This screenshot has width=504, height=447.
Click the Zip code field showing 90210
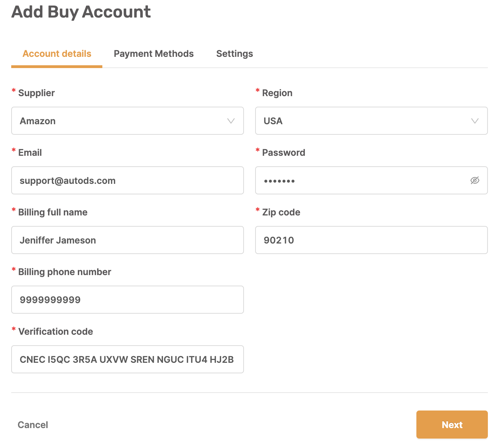[x=372, y=240]
